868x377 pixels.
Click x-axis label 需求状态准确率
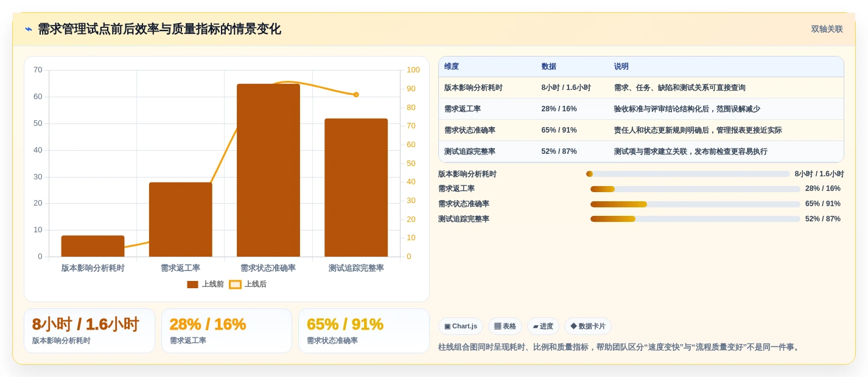pos(268,268)
